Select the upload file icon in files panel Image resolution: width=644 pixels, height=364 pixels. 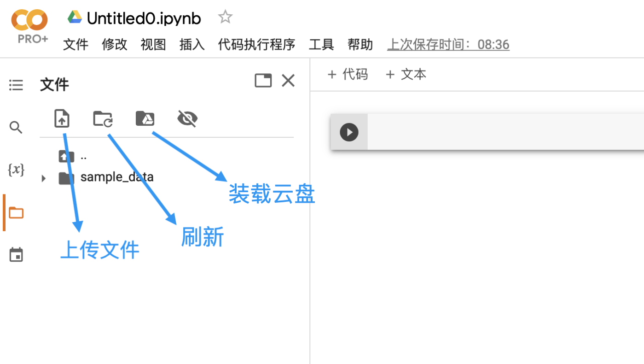(x=62, y=118)
